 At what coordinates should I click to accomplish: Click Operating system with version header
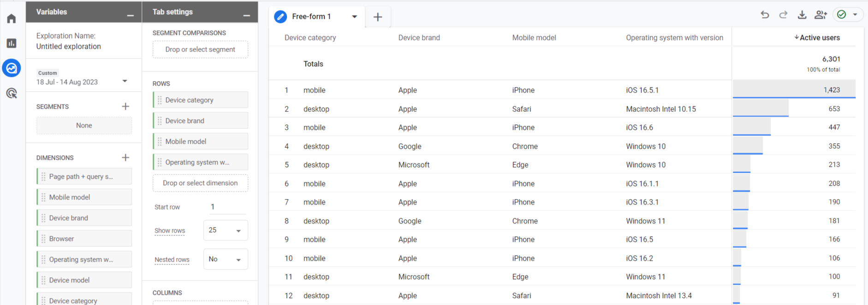tap(674, 38)
